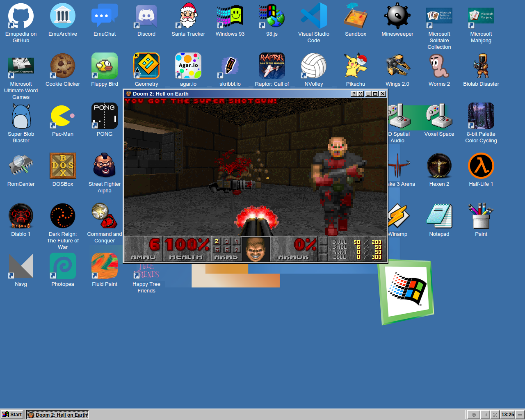The width and height of the screenshot is (525, 420).
Task: Launch the Santa Tracker
Action: coord(188,16)
